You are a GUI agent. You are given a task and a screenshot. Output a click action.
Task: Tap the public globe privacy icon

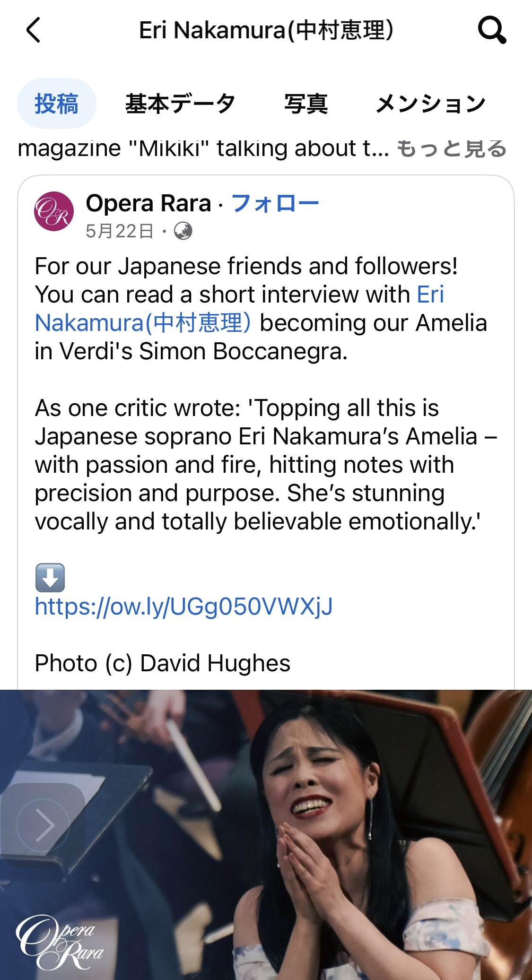(183, 231)
